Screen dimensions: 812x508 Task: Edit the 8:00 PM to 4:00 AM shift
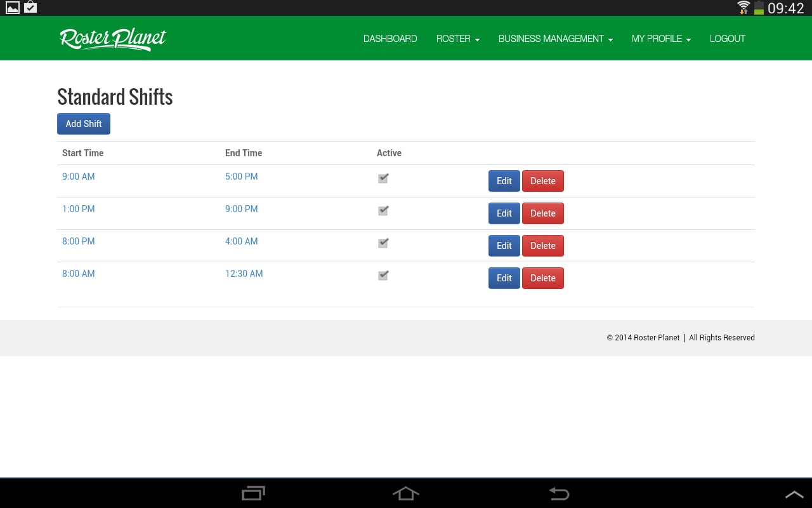[x=504, y=246]
